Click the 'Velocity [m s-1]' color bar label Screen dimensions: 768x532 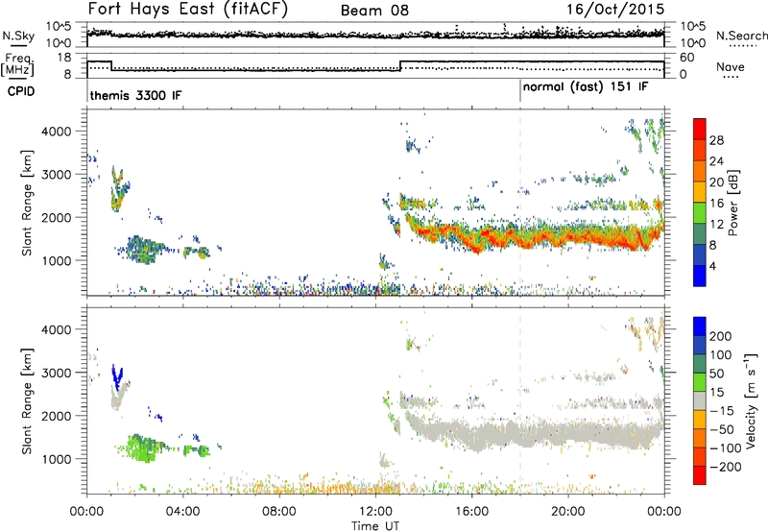(752, 400)
